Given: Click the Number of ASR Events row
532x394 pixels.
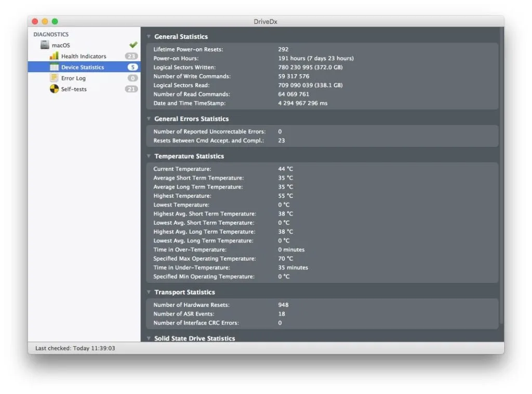Looking at the screenshot, I should point(322,314).
